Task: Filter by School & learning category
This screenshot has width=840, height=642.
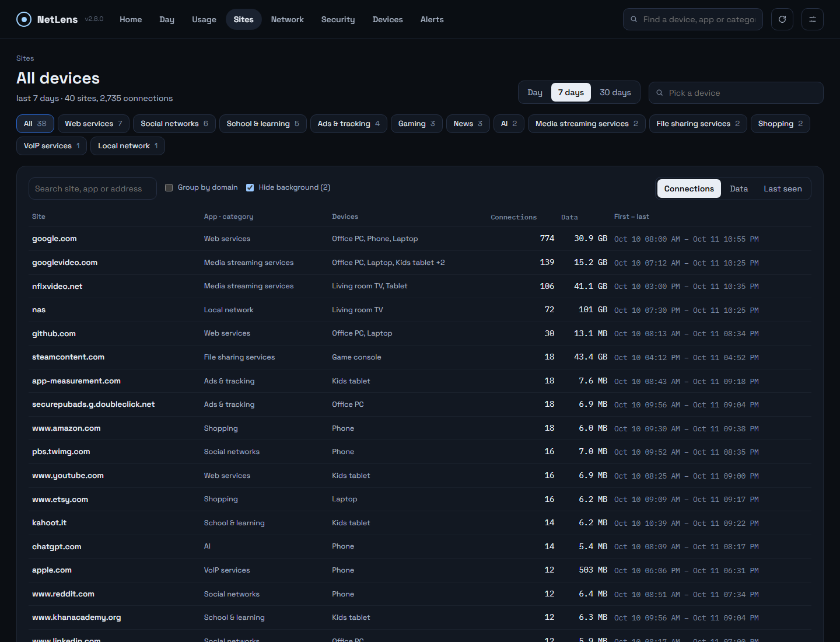Action: tap(263, 124)
